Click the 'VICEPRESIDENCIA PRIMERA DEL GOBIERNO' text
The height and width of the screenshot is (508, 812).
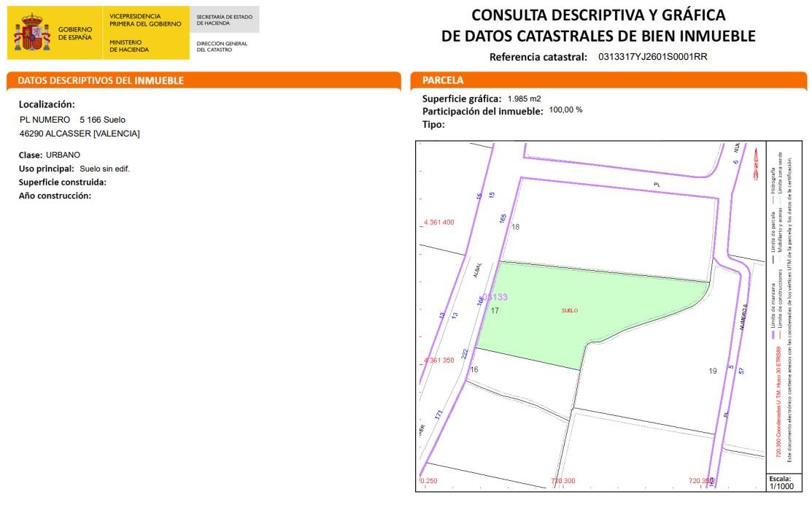(145, 20)
